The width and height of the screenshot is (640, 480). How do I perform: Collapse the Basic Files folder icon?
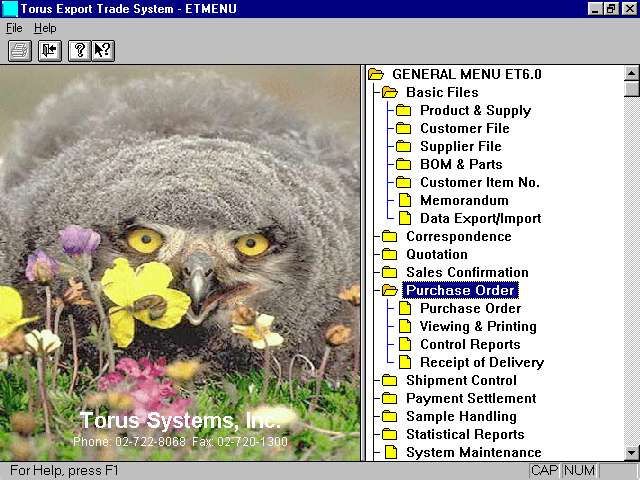[390, 92]
